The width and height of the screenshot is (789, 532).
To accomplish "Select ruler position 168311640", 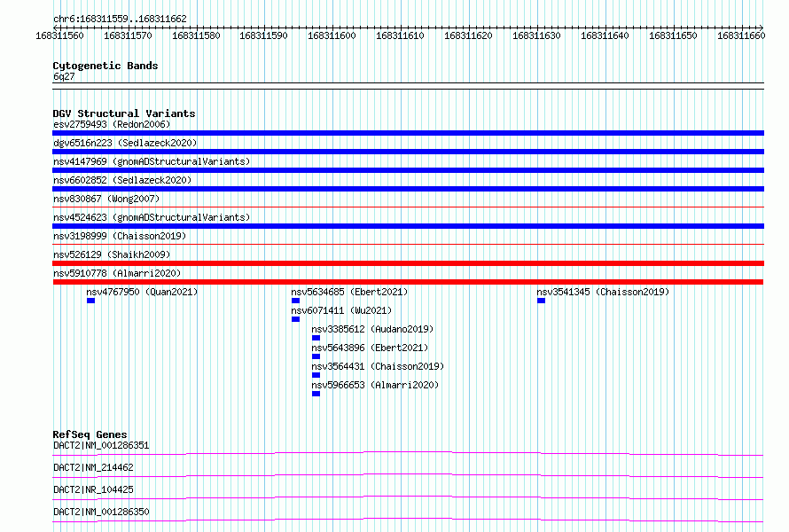I will pyautogui.click(x=605, y=35).
